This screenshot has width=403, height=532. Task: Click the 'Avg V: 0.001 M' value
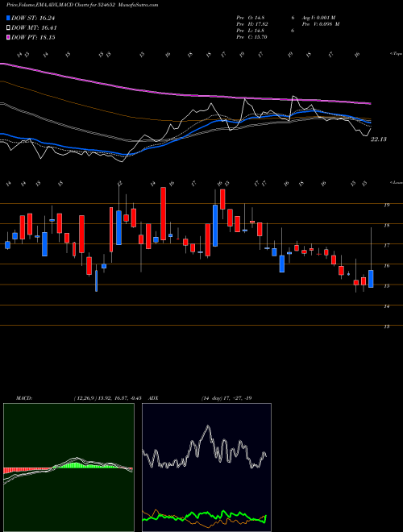point(318,18)
